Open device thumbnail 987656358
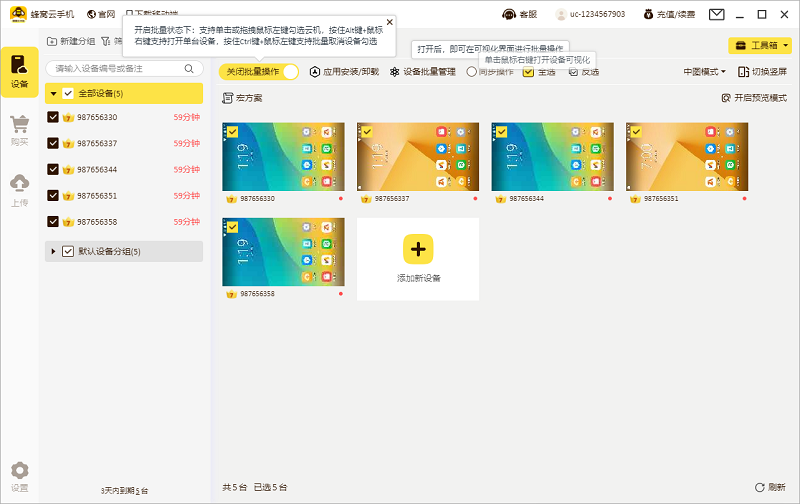Screen dimensions: 800x504 (x=283, y=252)
